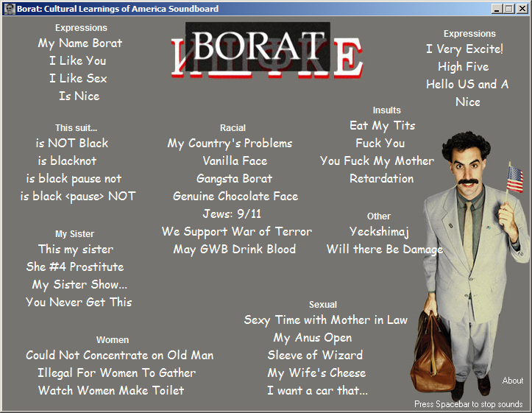Play the 'Yeckshimaj' sound

click(x=379, y=232)
